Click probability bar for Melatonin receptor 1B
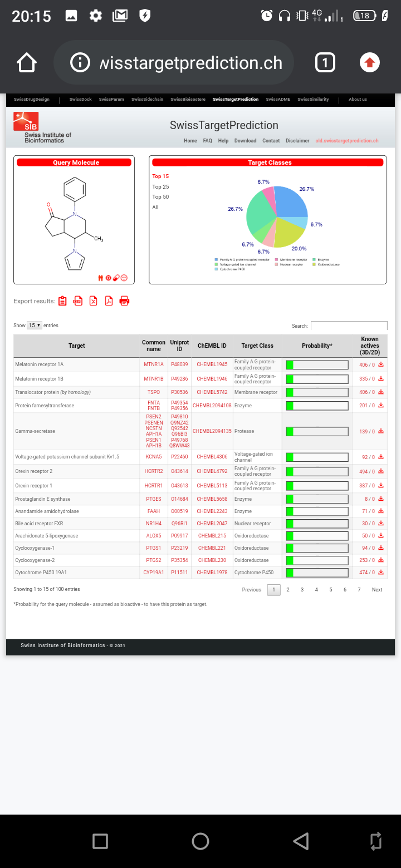 pyautogui.click(x=317, y=379)
